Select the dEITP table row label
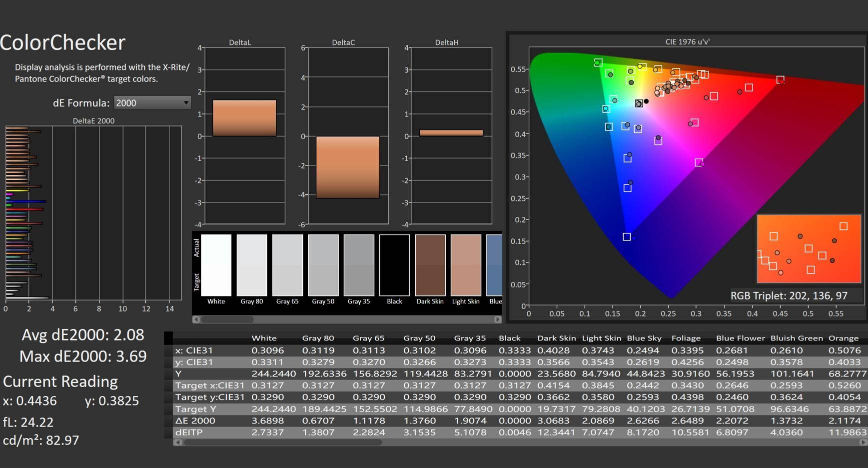The width and height of the screenshot is (868, 468). coord(189,432)
